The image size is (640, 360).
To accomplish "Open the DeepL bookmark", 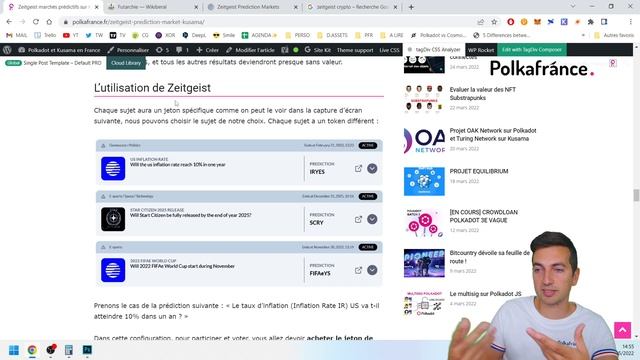I will [194, 36].
